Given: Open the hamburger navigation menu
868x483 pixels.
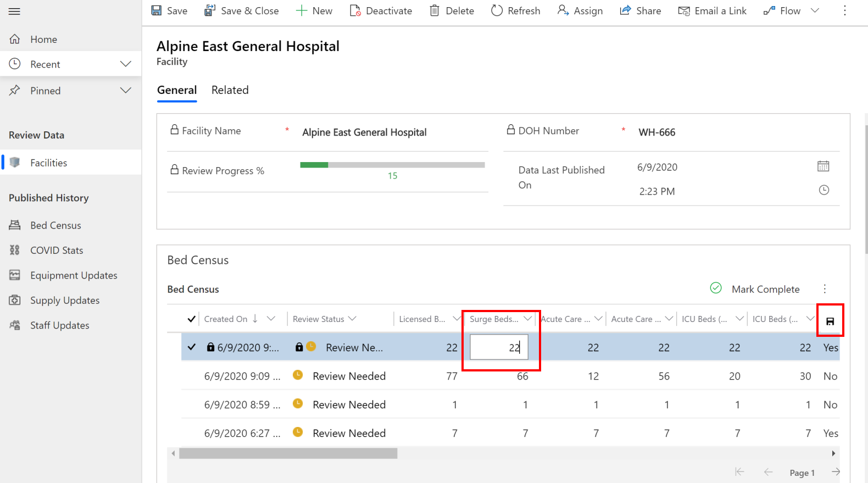Looking at the screenshot, I should point(14,11).
